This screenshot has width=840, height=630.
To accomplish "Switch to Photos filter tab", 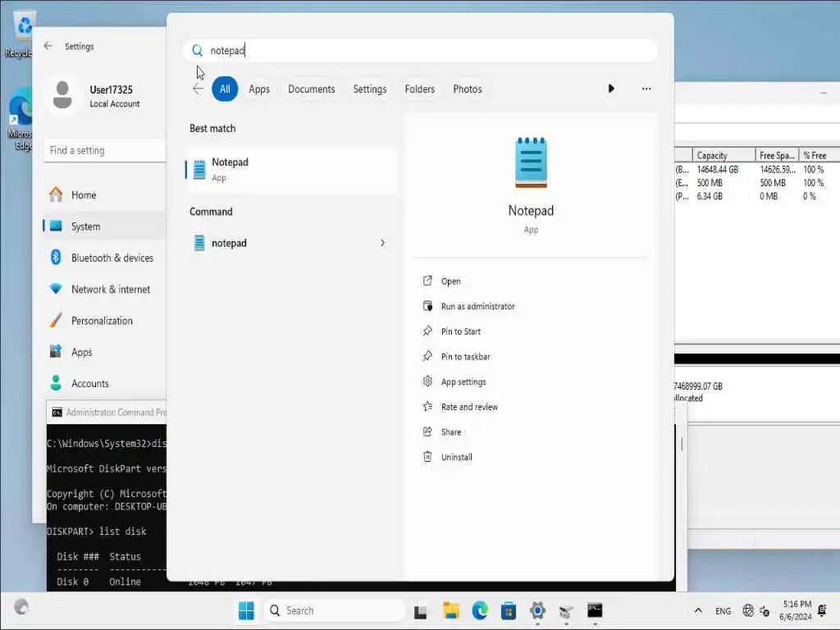I will pyautogui.click(x=467, y=89).
